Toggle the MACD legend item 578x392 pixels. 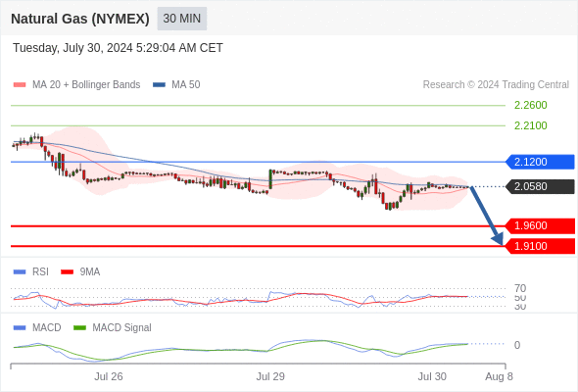(x=37, y=328)
